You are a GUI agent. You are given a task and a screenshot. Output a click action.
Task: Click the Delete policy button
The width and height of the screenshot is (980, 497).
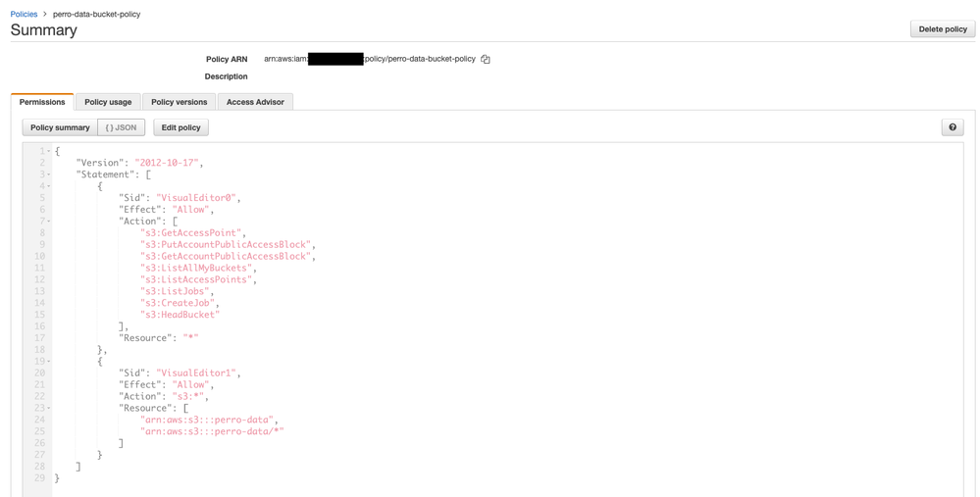coord(943,28)
